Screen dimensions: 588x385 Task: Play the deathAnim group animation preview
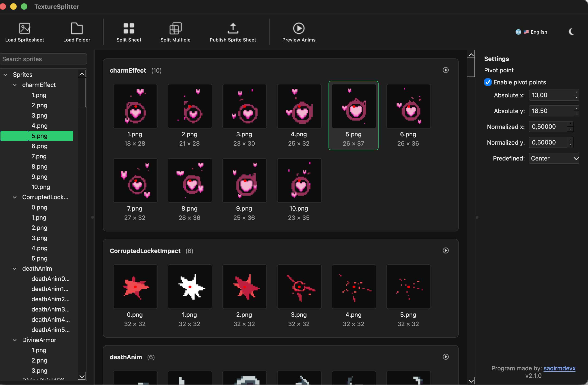[446, 356]
